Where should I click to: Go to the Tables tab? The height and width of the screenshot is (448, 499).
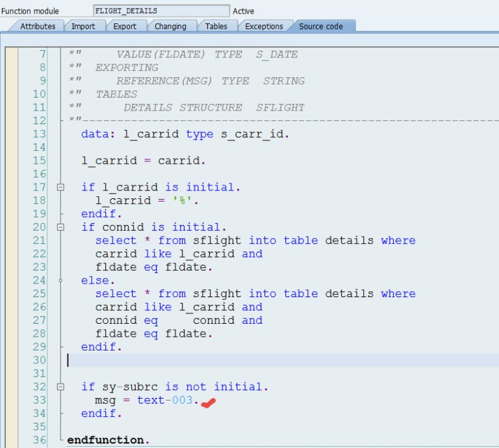[216, 26]
